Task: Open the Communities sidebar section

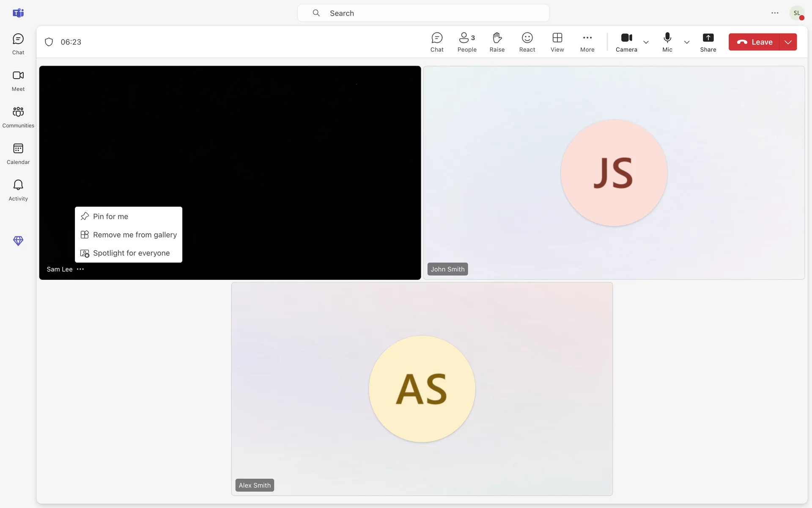Action: click(18, 117)
